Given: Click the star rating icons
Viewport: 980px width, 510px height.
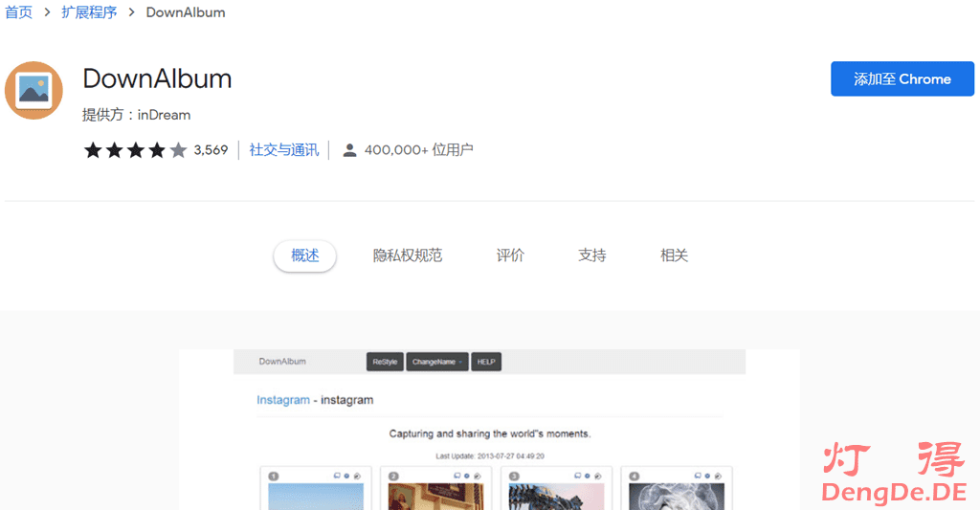Looking at the screenshot, I should pos(135,150).
